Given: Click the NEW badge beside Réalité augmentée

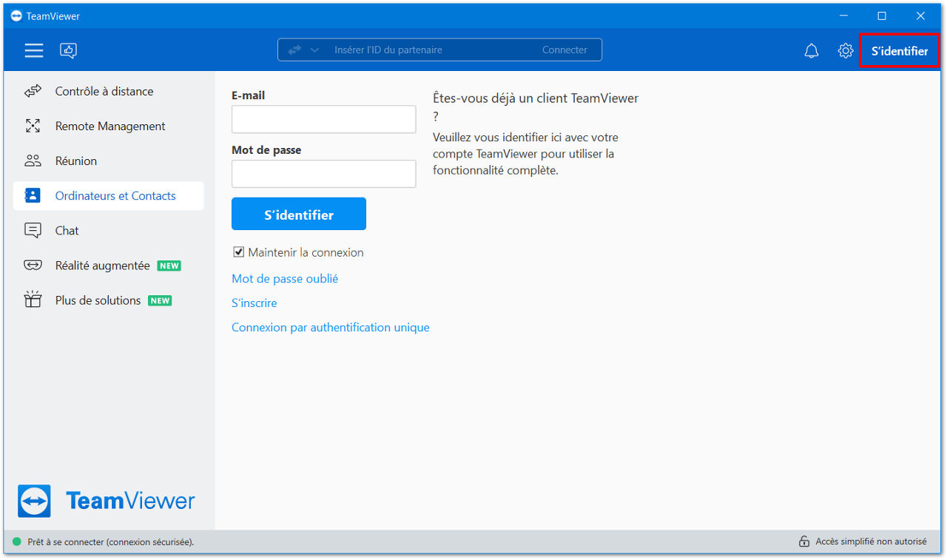Looking at the screenshot, I should [169, 266].
